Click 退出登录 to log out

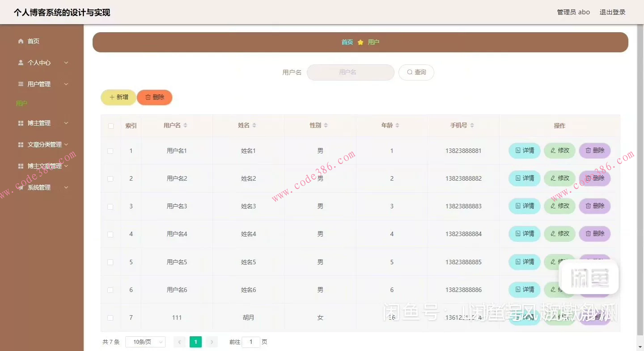pyautogui.click(x=612, y=12)
